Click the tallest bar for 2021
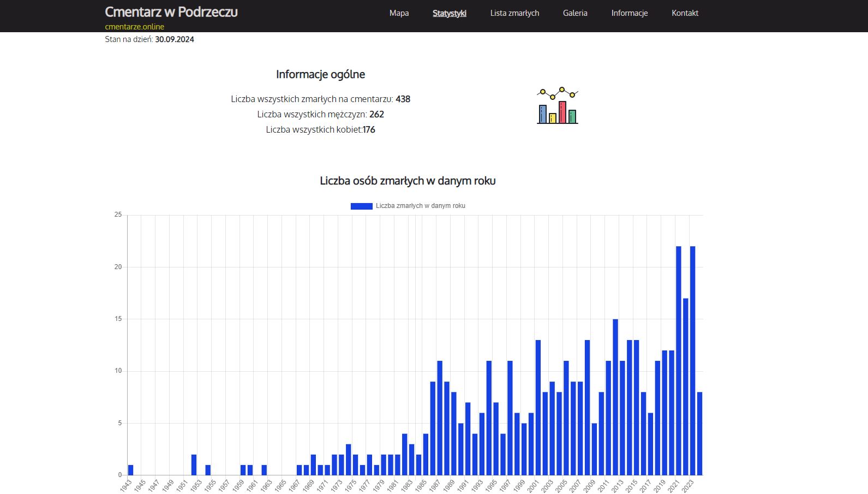868x494 pixels. pos(679,361)
